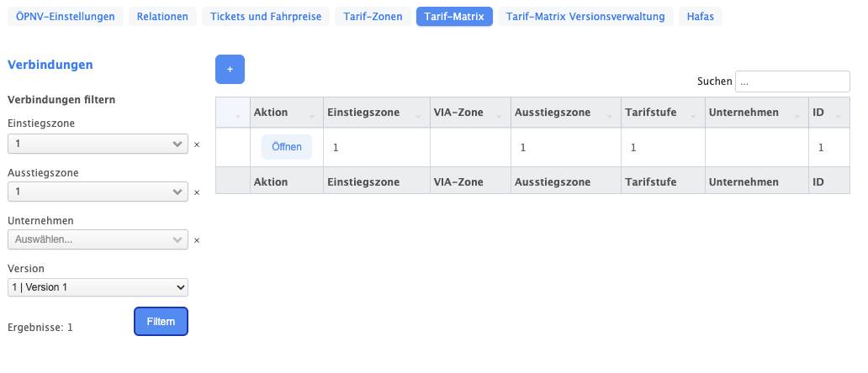
Task: Expand the Ausstiegszone dropdown
Action: click(177, 192)
